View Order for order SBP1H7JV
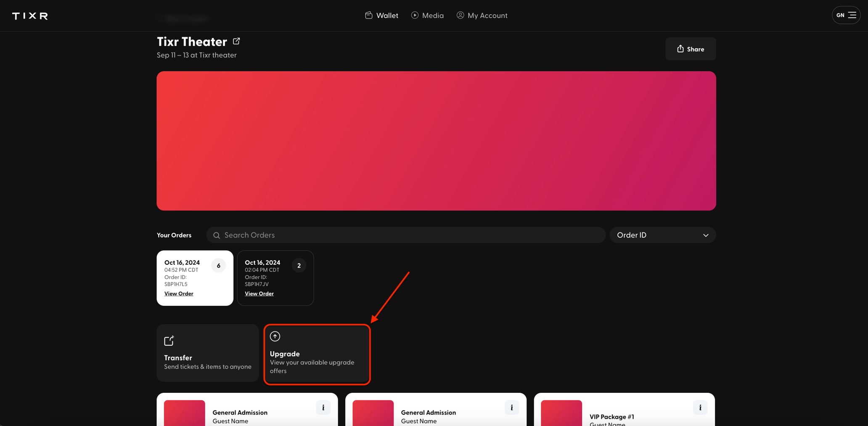 pos(259,294)
